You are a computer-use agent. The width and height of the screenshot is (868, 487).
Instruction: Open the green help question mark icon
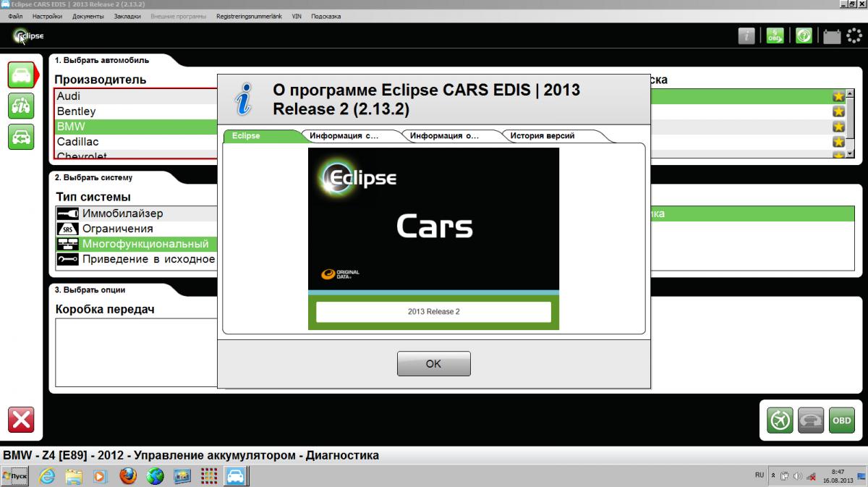point(803,35)
